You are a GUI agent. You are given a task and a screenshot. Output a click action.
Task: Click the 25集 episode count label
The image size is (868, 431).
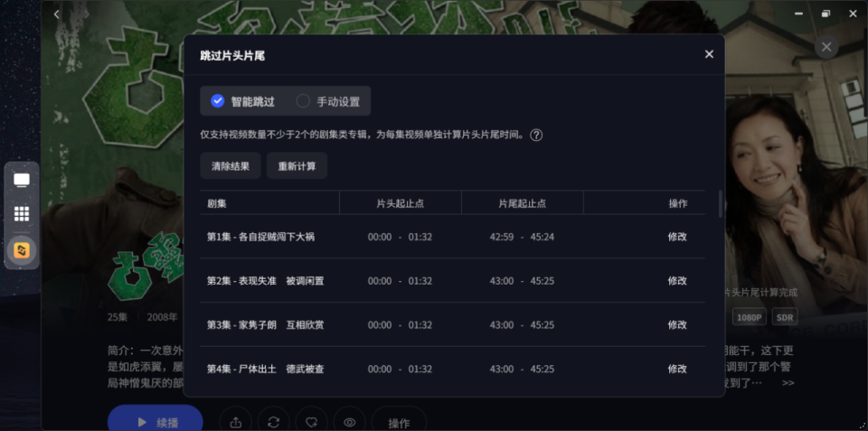click(118, 317)
